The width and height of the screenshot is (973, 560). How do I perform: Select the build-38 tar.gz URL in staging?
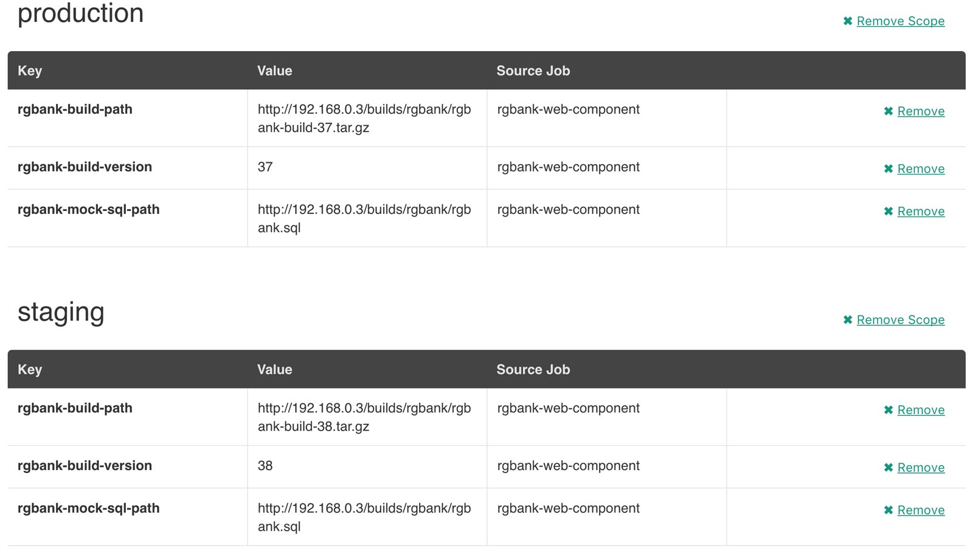364,417
